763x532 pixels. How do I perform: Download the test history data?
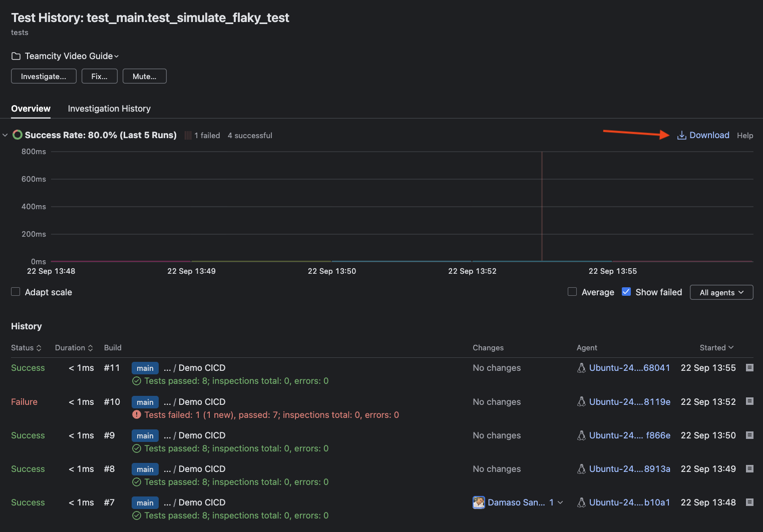[x=703, y=135]
